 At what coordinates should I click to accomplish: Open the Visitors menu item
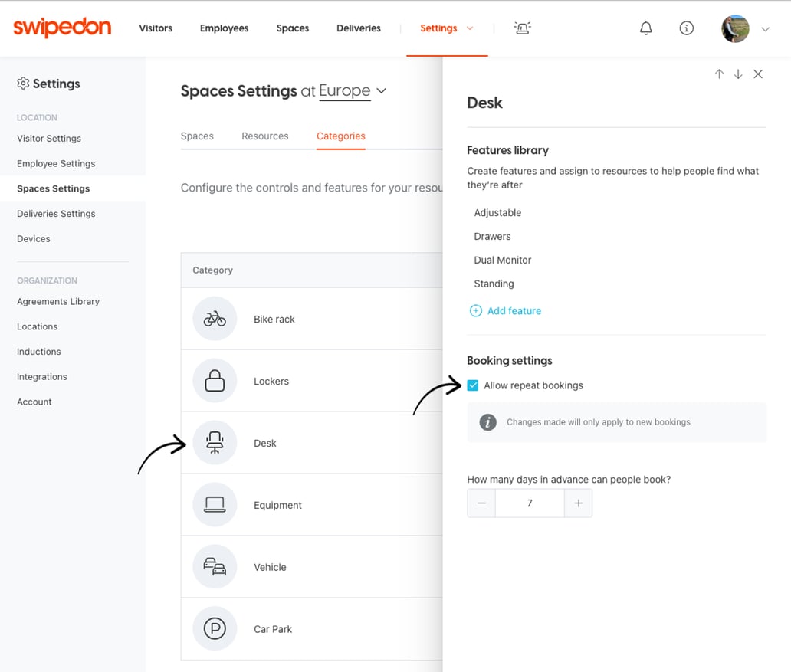click(156, 28)
